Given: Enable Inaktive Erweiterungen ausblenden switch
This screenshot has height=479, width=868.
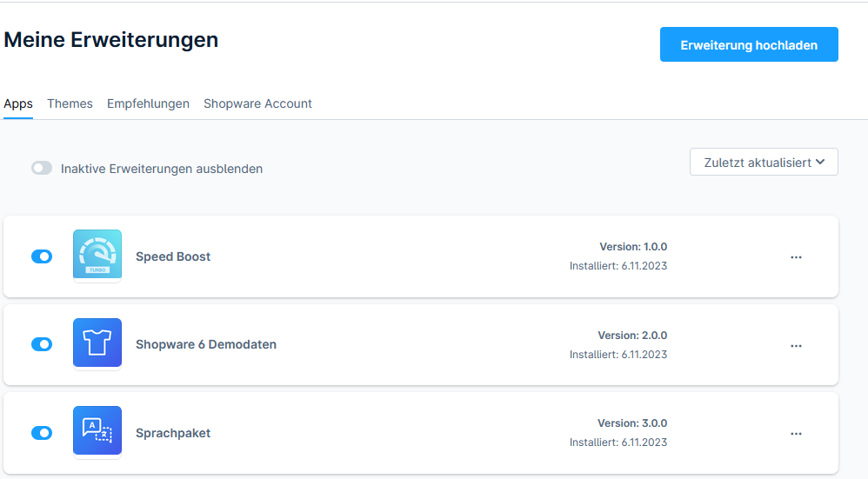Looking at the screenshot, I should pyautogui.click(x=42, y=168).
